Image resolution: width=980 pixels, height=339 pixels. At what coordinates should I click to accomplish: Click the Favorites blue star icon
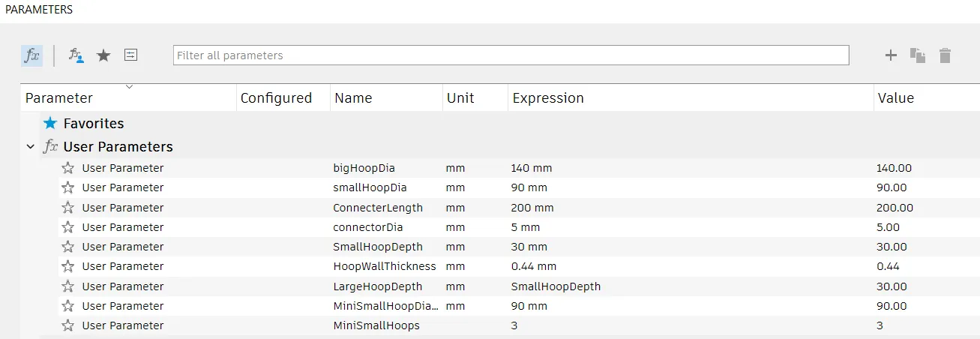(x=50, y=123)
